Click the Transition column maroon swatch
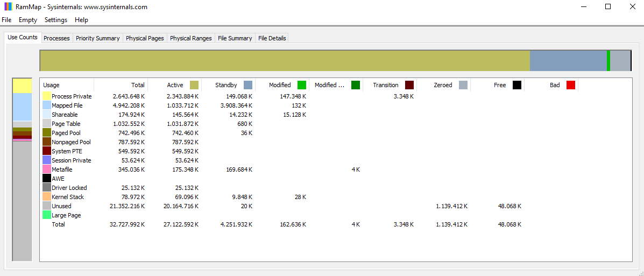The width and height of the screenshot is (644, 276). point(409,85)
